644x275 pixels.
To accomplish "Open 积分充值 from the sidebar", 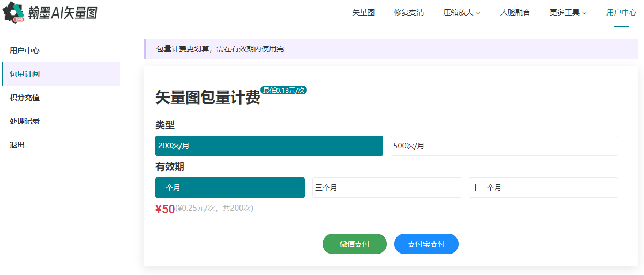I will tap(25, 98).
